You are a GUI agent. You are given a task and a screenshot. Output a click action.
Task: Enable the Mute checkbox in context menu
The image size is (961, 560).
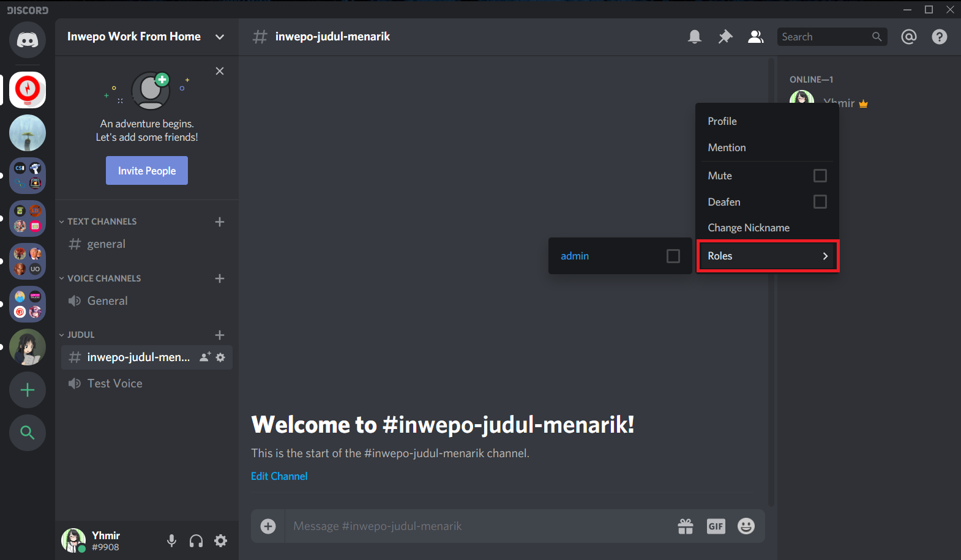click(x=820, y=176)
